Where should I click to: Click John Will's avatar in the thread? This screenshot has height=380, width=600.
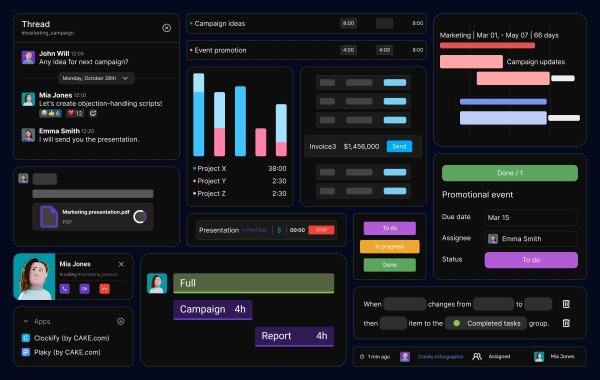point(28,57)
